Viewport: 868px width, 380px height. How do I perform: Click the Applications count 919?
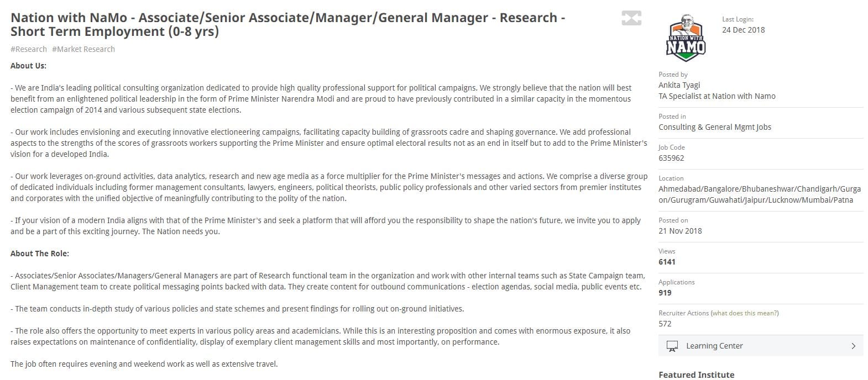click(x=665, y=293)
